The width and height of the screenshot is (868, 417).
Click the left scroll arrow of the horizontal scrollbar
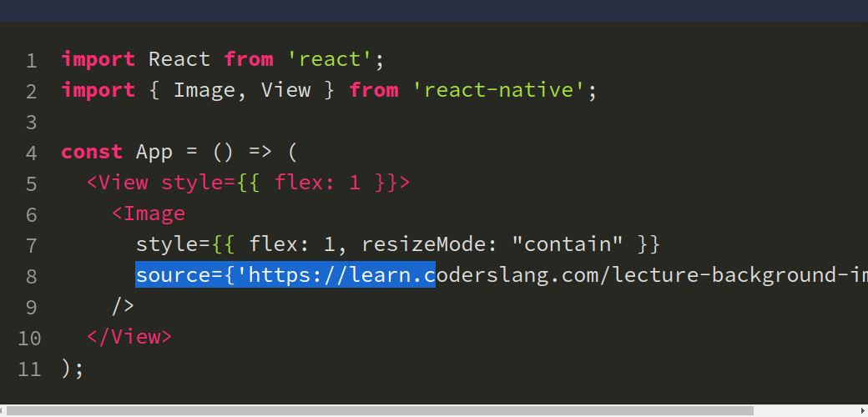click(3, 411)
